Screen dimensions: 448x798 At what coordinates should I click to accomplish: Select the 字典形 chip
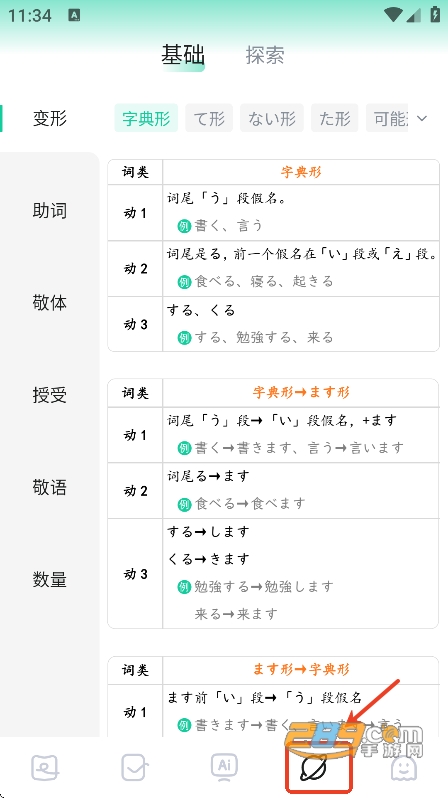click(146, 118)
